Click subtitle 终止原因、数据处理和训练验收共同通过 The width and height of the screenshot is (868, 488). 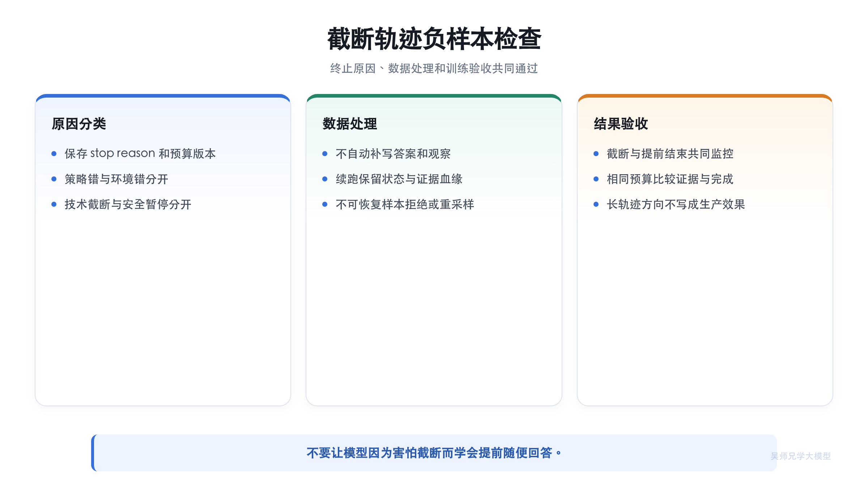[x=434, y=68]
